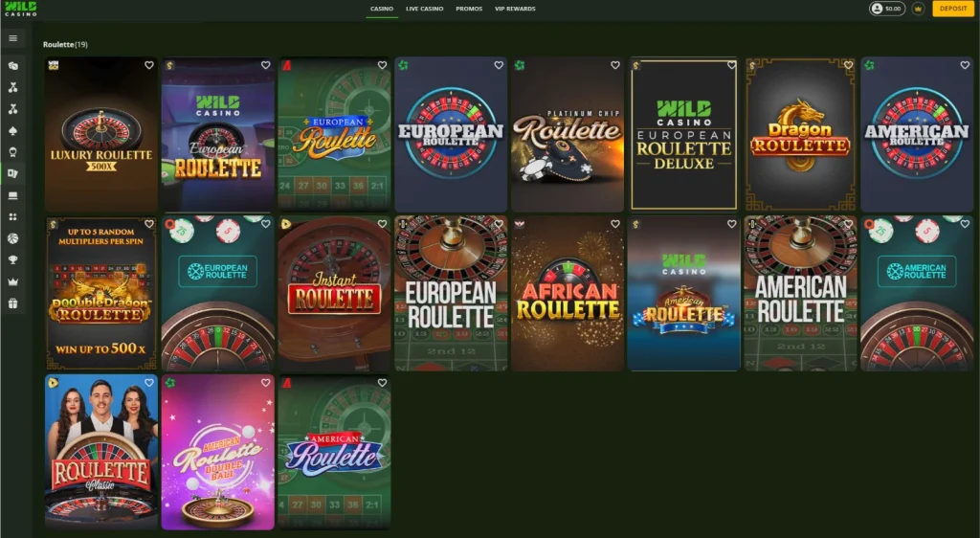This screenshot has height=538, width=980.
Task: Click the dice icon in the sidebar
Action: pyautogui.click(x=12, y=66)
